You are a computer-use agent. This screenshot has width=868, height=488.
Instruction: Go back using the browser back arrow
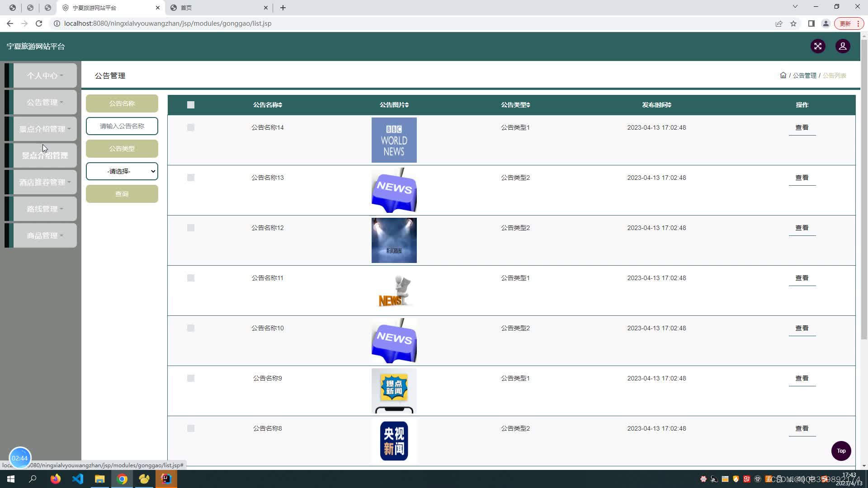tap(10, 23)
